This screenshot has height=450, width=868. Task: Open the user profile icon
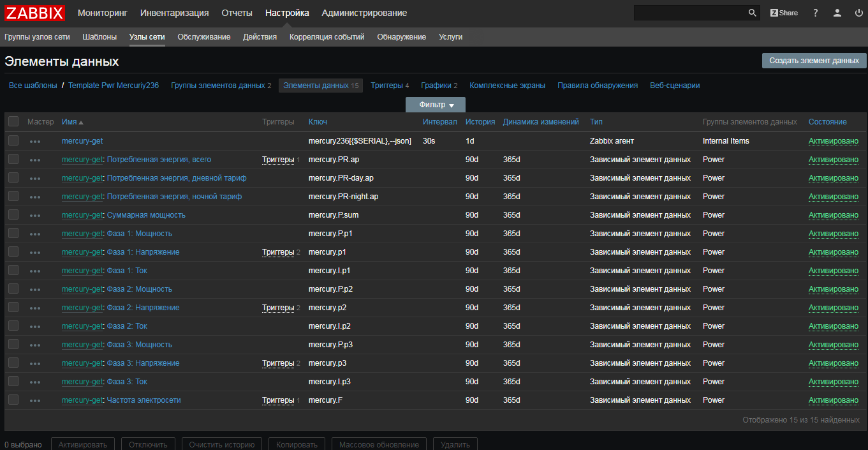coord(837,13)
